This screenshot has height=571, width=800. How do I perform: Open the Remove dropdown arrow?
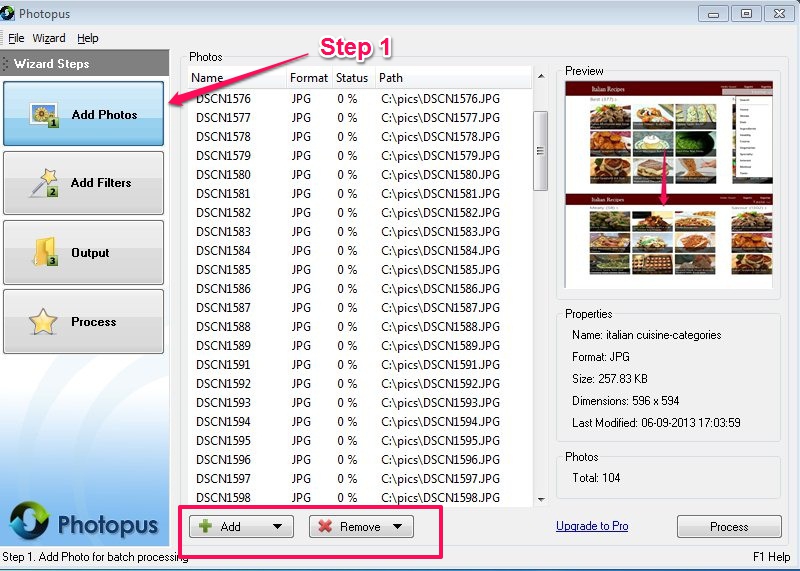coord(397,527)
